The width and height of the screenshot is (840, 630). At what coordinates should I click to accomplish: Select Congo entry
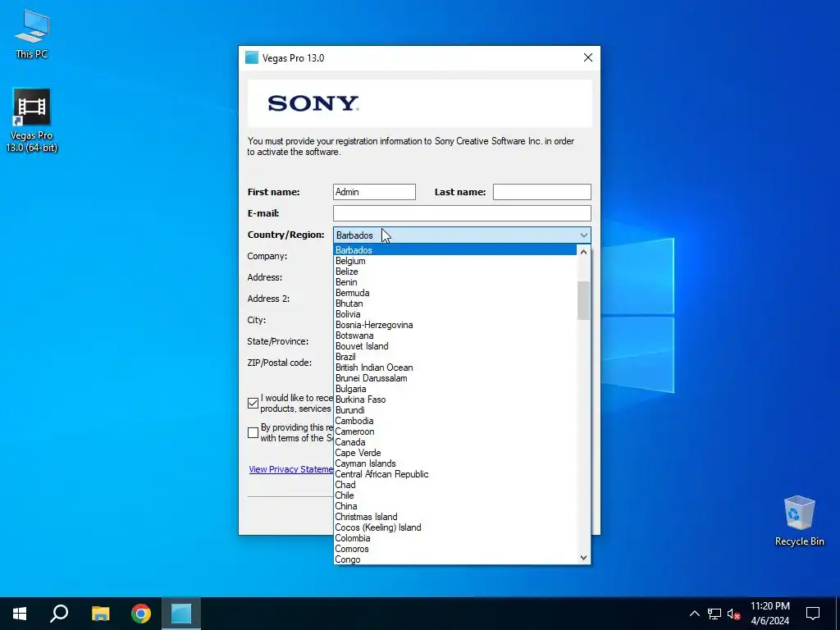455,559
